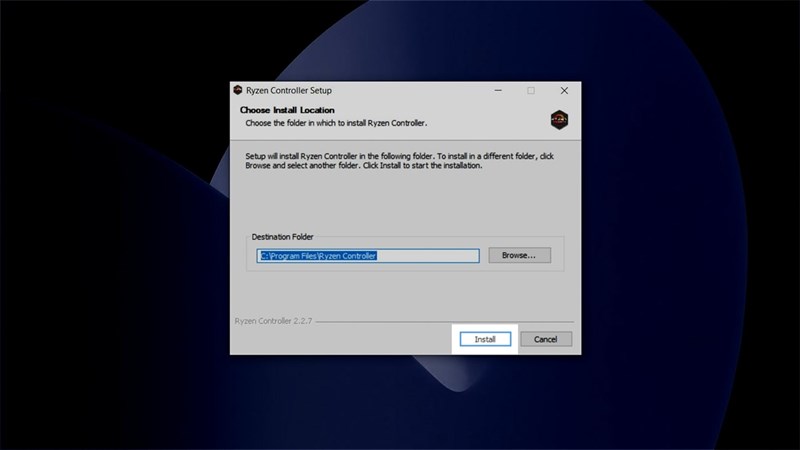Screen dimensions: 800x450
Task: Open the Browse folder dialog
Action: (519, 255)
